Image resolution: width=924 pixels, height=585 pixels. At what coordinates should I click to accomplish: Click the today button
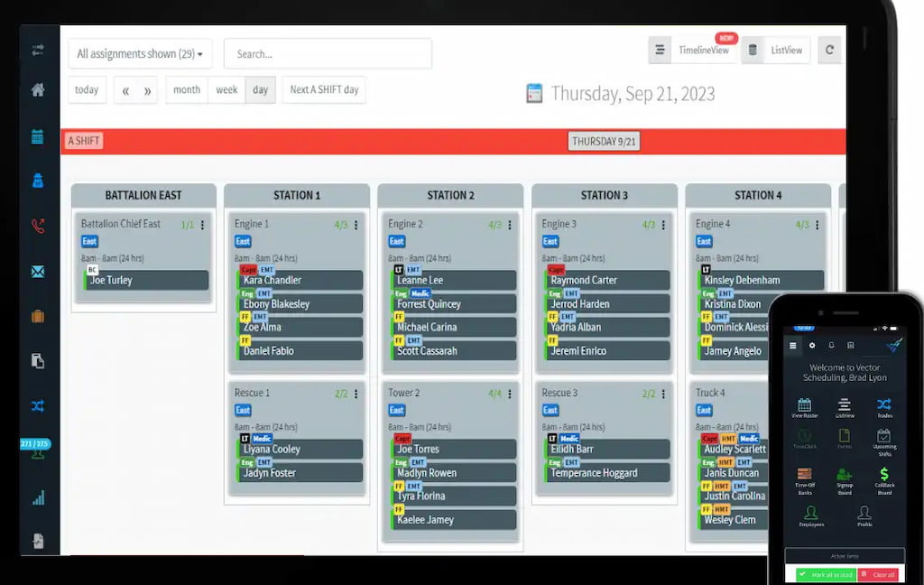[87, 89]
